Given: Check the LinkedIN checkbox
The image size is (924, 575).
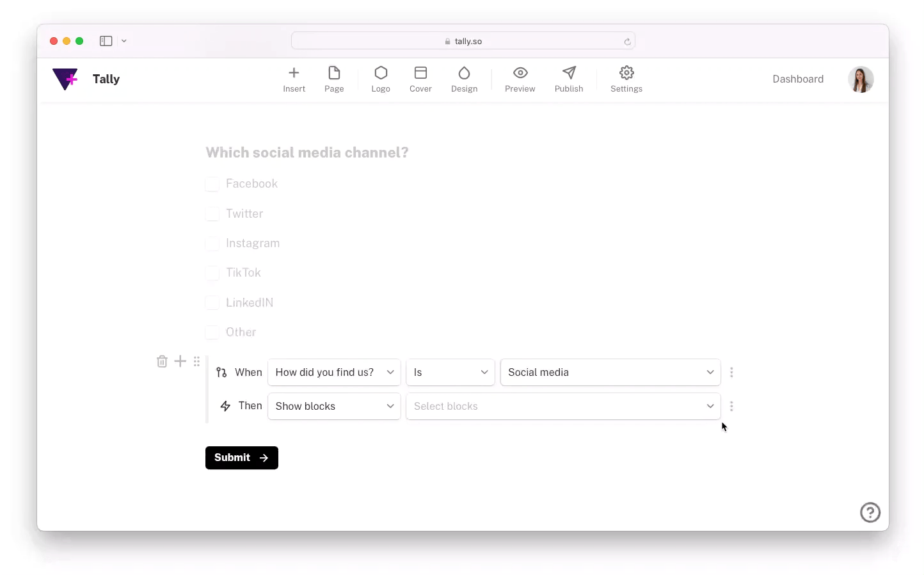Looking at the screenshot, I should 212,303.
